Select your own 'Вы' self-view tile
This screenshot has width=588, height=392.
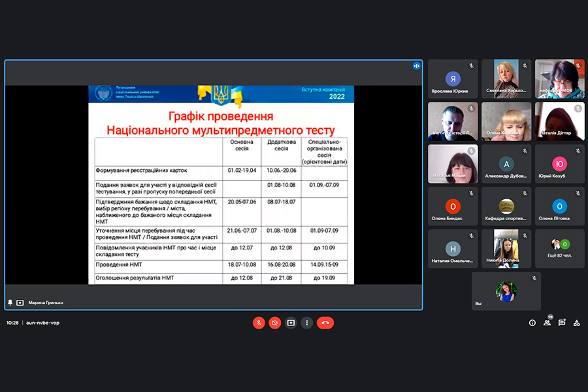(506, 291)
